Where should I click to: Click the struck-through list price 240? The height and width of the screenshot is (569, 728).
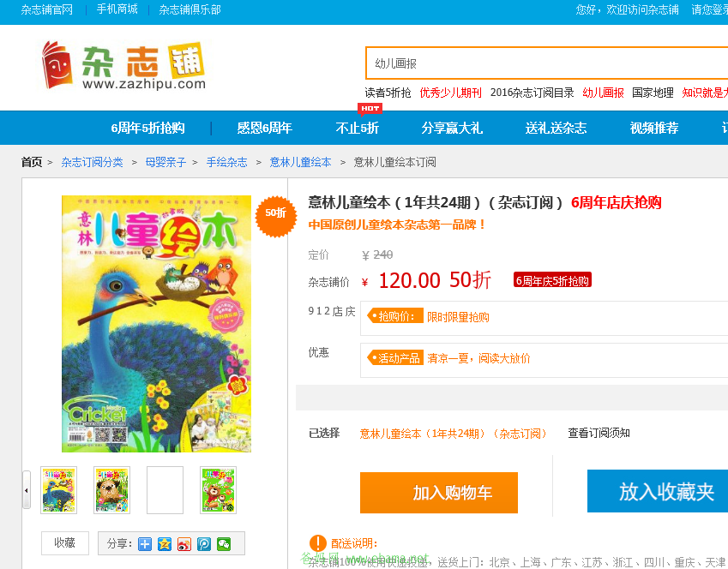point(383,255)
